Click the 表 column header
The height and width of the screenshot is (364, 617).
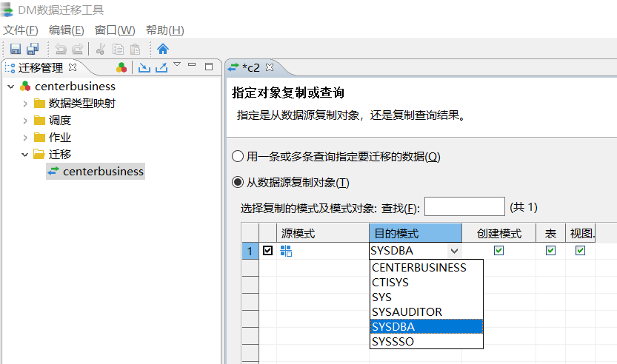(550, 233)
